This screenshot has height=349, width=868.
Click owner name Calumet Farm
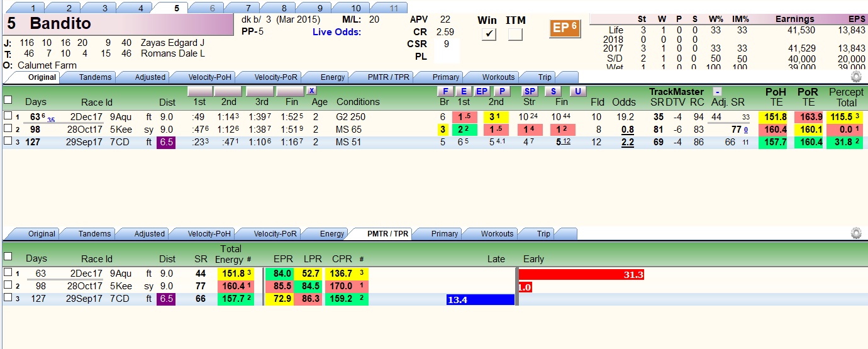[47, 65]
